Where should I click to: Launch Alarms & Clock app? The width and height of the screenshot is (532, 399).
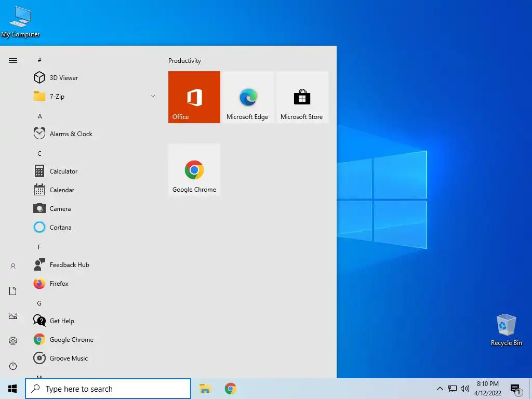94,134
